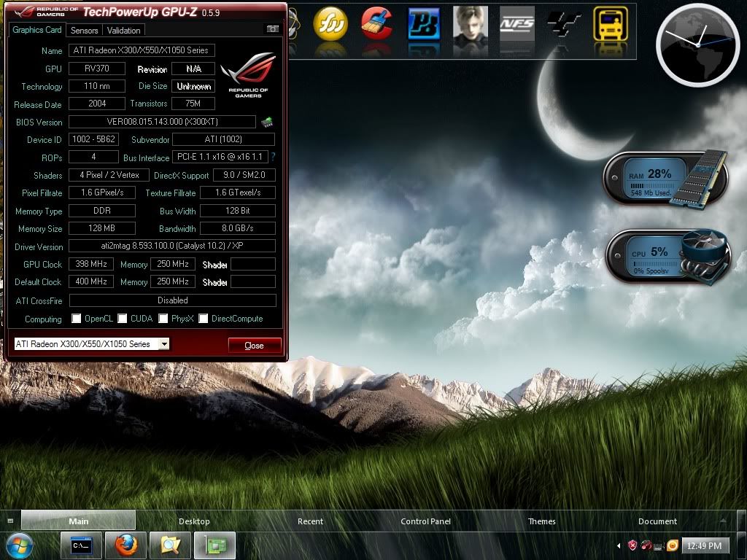Screen dimensions: 747x560
Task: Close the GPU-Z window with Close button
Action: point(255,345)
